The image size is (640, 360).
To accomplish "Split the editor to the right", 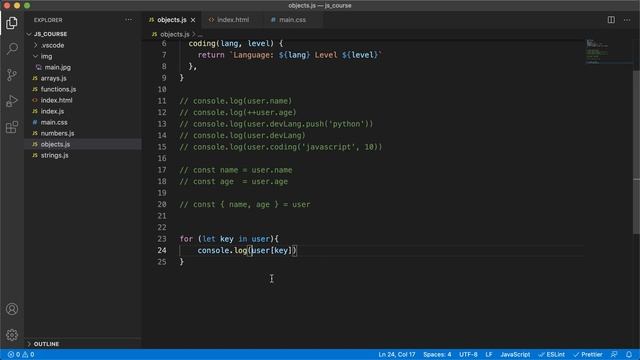I will 611,20.
